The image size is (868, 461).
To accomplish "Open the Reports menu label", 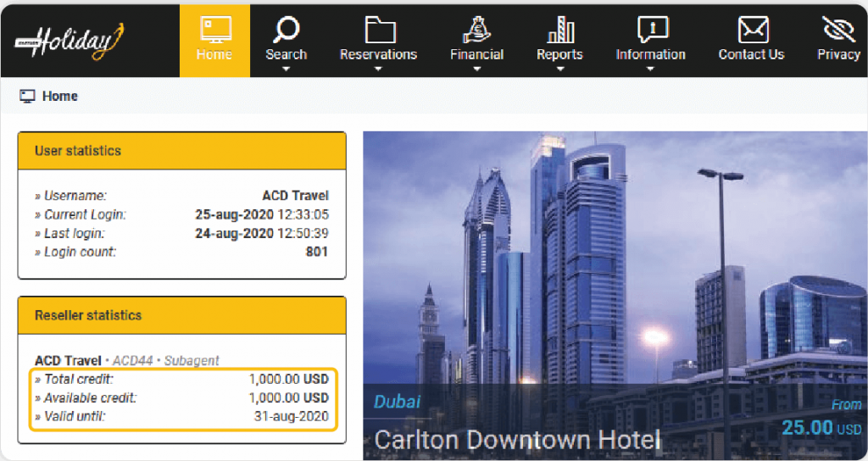I will (559, 54).
